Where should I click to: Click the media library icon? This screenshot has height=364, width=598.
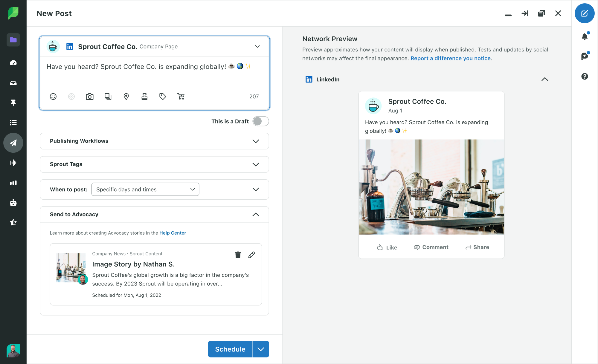coord(108,97)
